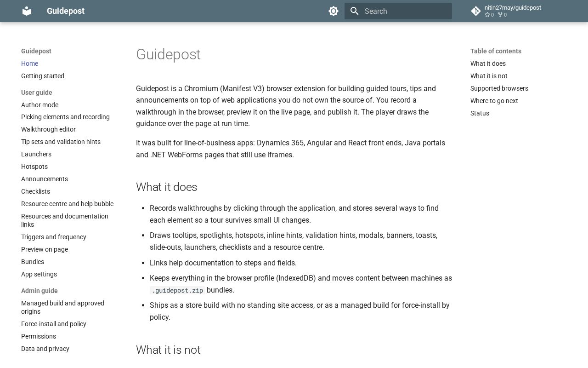Click the 'What it does' heading
Viewport: 588px width, 368px height.
pyautogui.click(x=166, y=187)
